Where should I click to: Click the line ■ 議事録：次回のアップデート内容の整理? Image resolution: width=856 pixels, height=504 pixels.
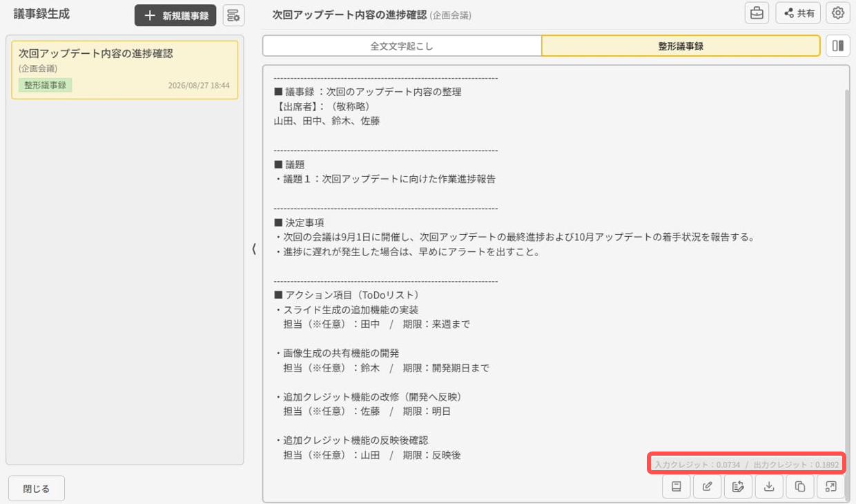367,92
